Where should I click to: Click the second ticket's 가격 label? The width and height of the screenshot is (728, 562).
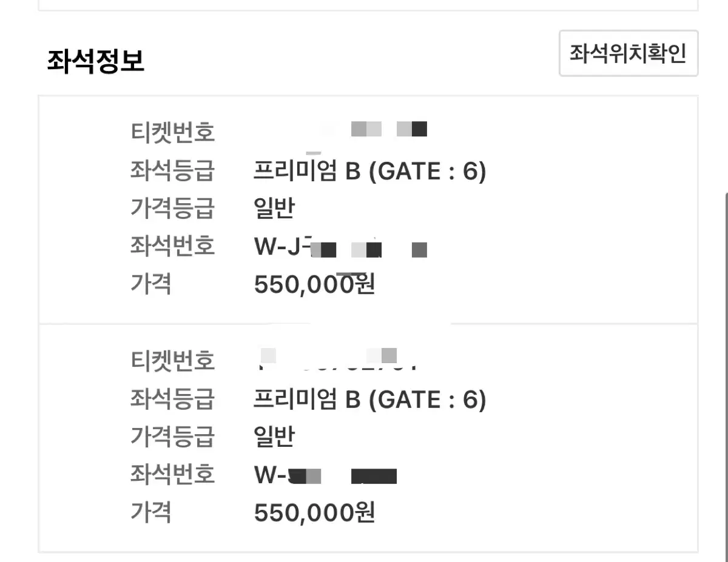[151, 512]
